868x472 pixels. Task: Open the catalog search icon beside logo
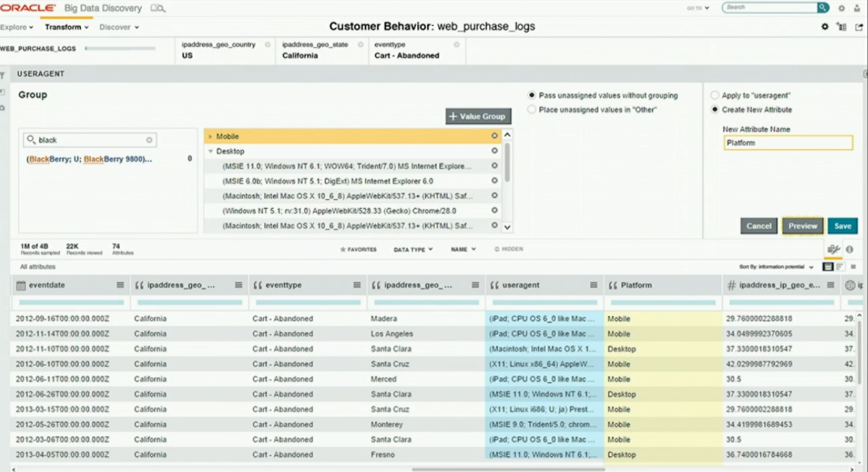pyautogui.click(x=158, y=8)
